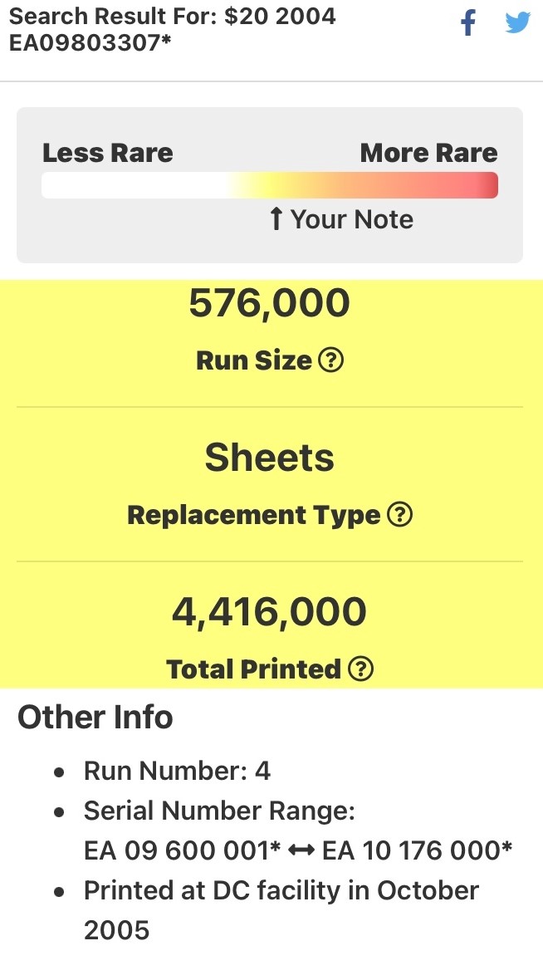
Task: Click the Other Info heading
Action: (x=95, y=717)
